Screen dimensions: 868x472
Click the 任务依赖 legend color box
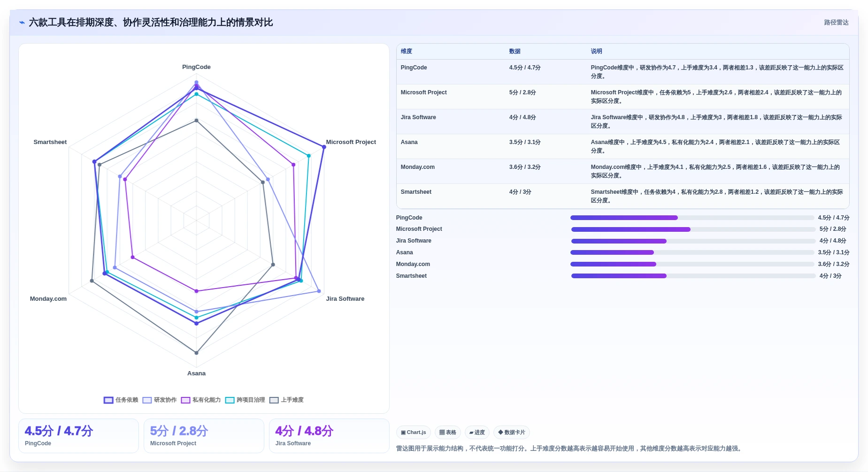108,400
